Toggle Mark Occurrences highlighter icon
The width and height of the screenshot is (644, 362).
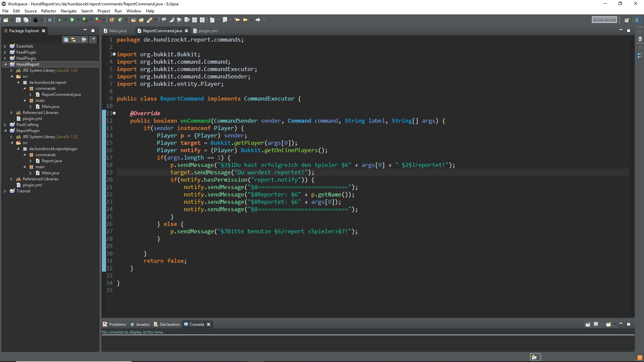(171, 20)
